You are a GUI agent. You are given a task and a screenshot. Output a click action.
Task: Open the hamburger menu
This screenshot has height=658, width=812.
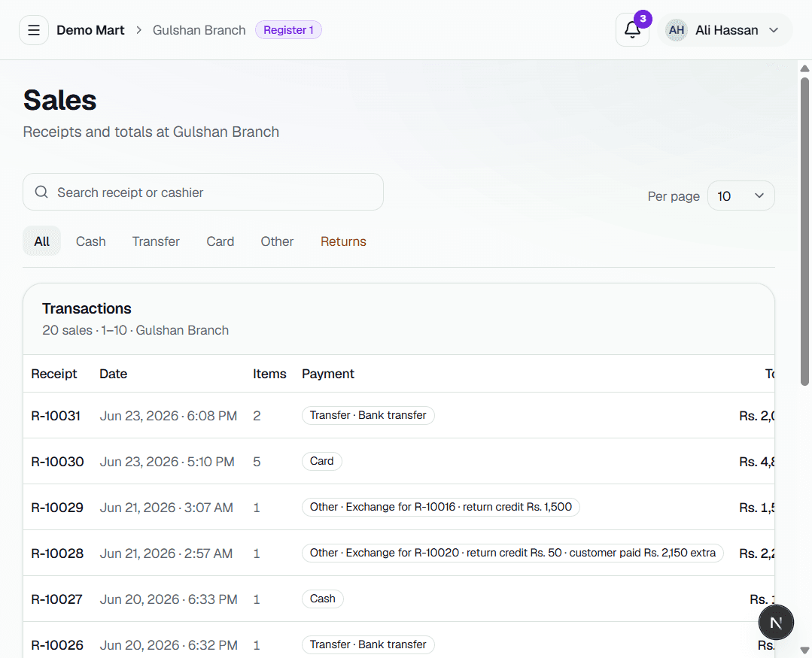pyautogui.click(x=34, y=30)
